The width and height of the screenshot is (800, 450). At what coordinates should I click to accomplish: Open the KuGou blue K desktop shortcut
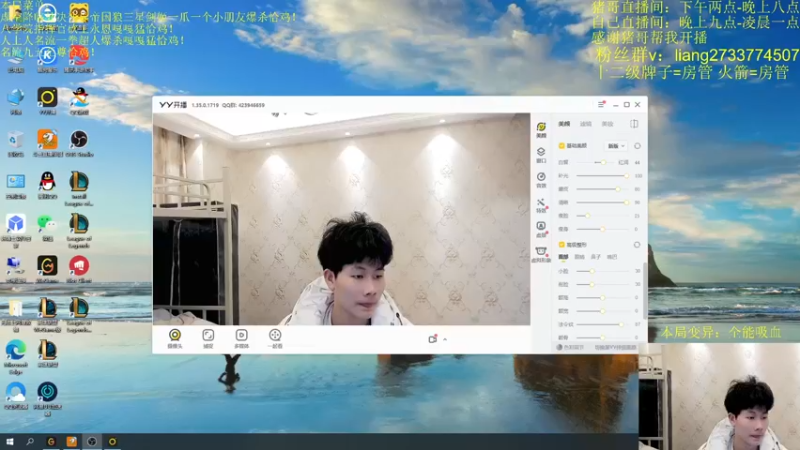[47, 59]
